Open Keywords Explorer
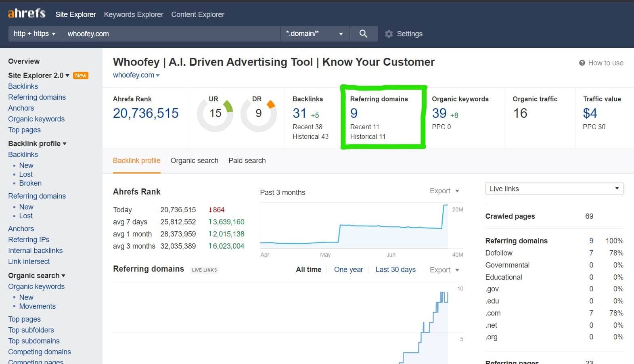 [x=134, y=15]
